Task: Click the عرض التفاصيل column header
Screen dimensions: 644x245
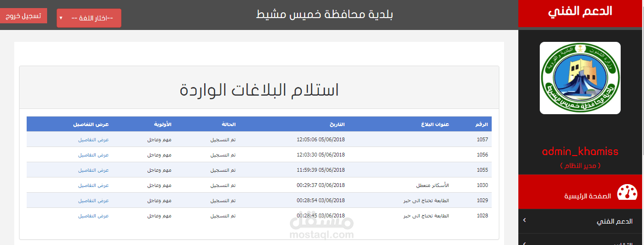Action: pyautogui.click(x=91, y=125)
